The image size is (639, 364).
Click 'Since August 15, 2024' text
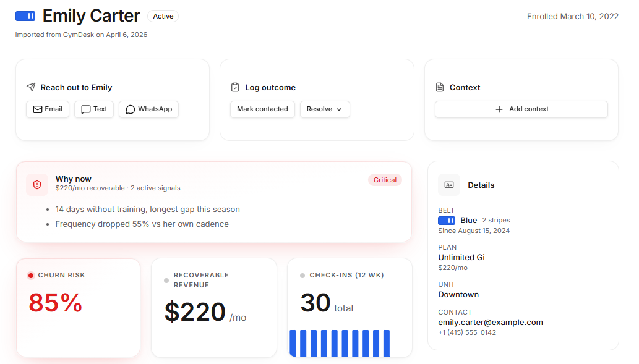pyautogui.click(x=474, y=231)
